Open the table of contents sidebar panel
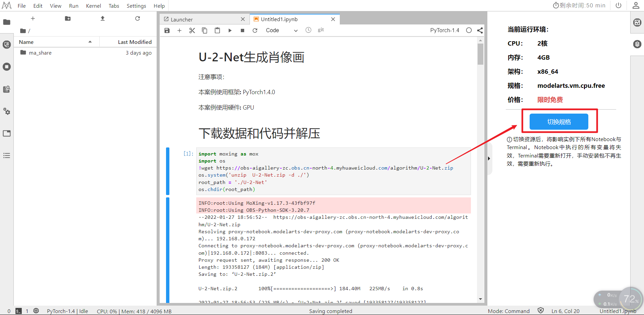Image resolution: width=644 pixels, height=315 pixels. coord(7,155)
